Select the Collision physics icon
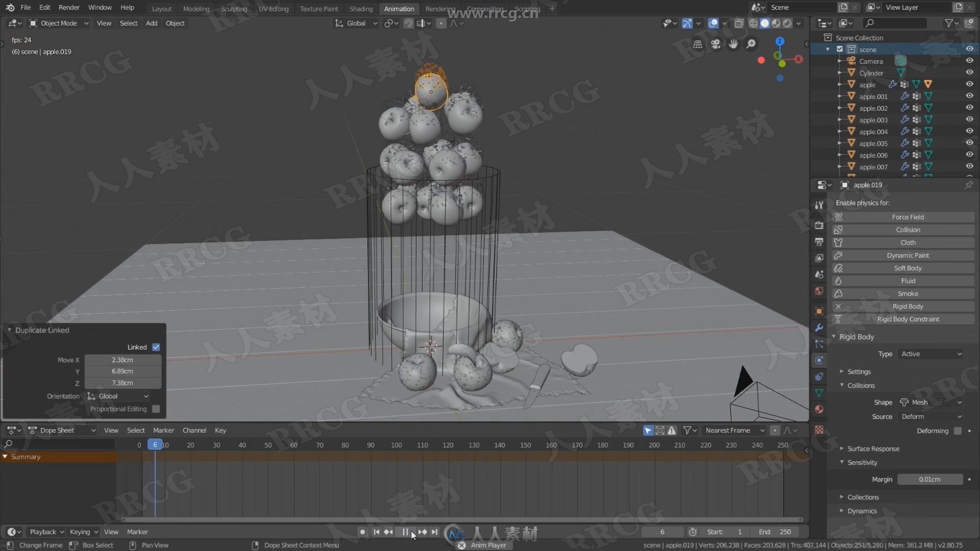The height and width of the screenshot is (551, 980). coord(839,230)
